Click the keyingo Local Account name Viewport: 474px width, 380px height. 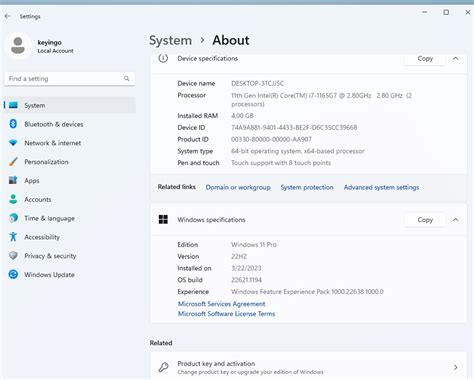click(x=55, y=46)
